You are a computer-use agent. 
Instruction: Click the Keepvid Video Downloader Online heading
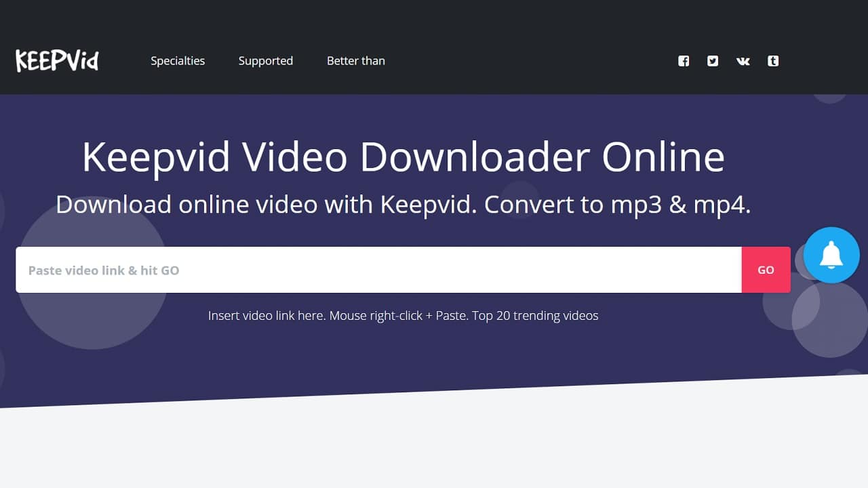click(x=403, y=157)
